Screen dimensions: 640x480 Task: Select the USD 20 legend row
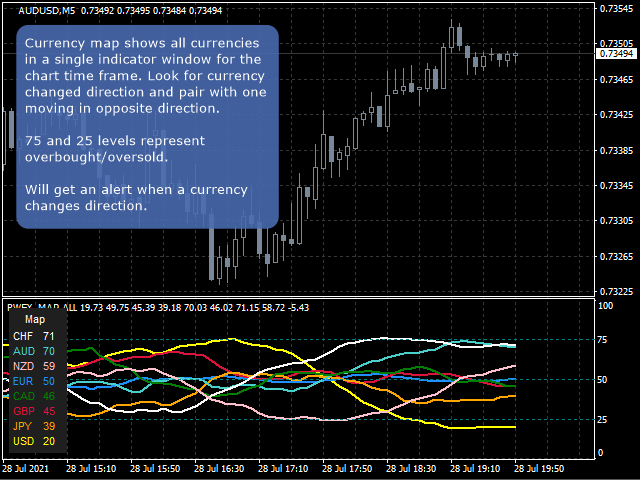coord(34,441)
